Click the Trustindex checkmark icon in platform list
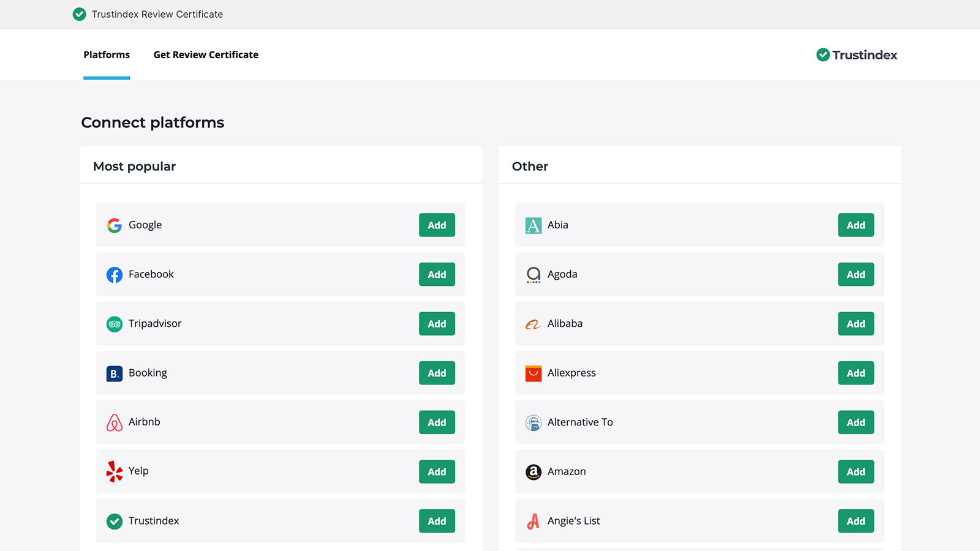 (x=115, y=521)
